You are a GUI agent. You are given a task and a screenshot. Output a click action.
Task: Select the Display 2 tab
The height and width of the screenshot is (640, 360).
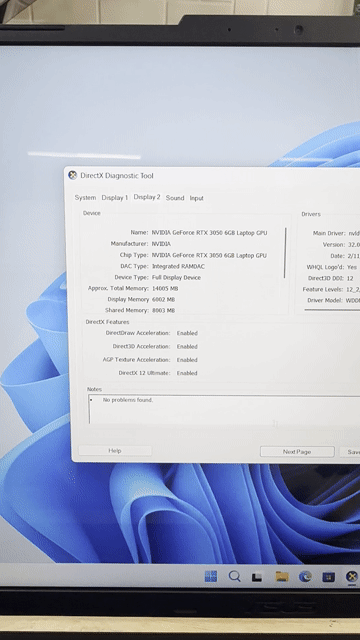pos(147,197)
